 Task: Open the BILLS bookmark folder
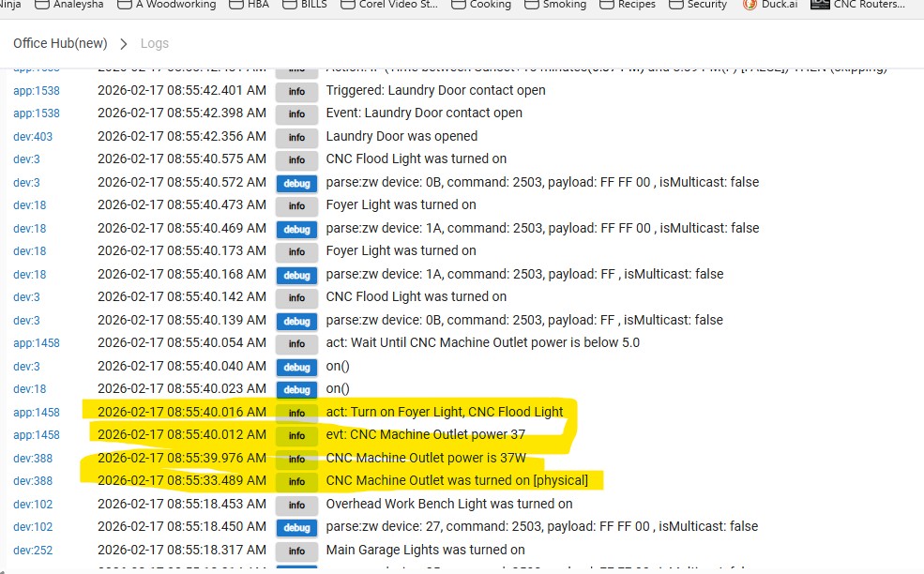point(305,5)
